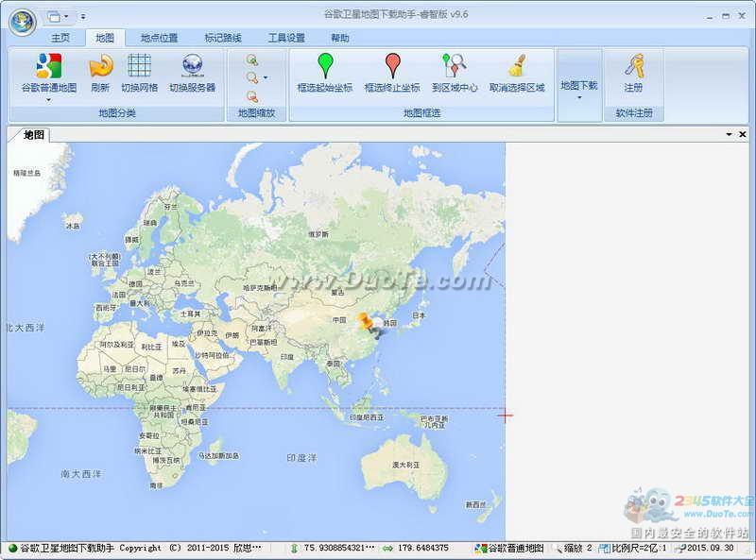Close the 地图 document tab panel
Screen dimensions: 756x560
[x=743, y=134]
